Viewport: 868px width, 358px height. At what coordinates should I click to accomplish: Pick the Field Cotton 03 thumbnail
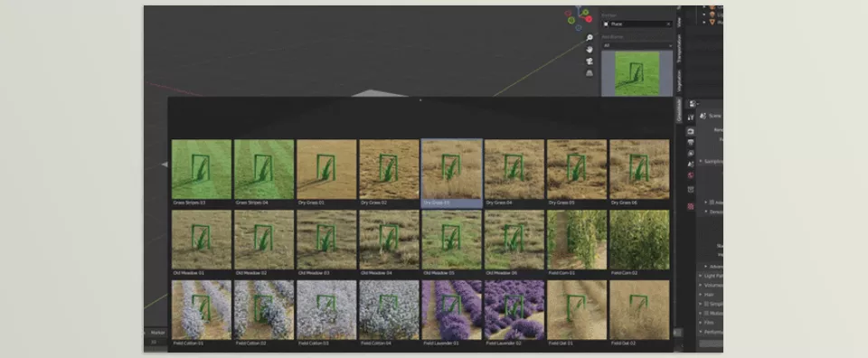pos(326,310)
